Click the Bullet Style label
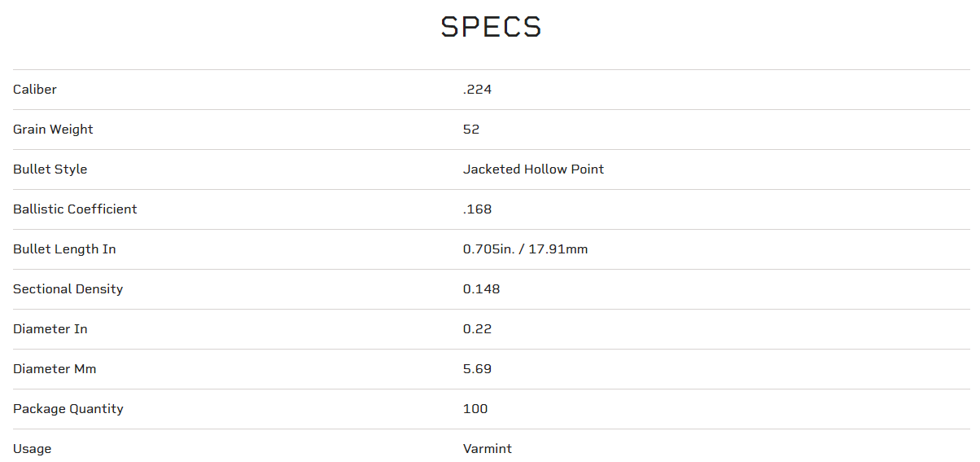The image size is (980, 462). coord(50,169)
